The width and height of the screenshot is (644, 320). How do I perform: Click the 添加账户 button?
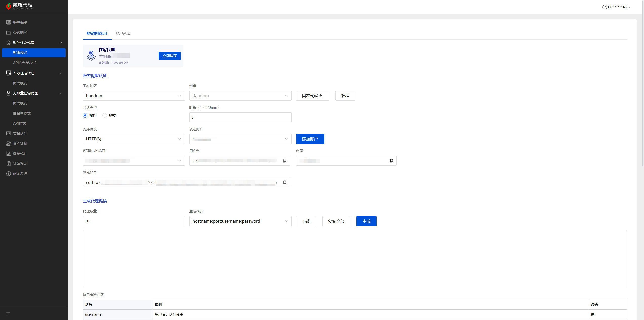coord(310,139)
